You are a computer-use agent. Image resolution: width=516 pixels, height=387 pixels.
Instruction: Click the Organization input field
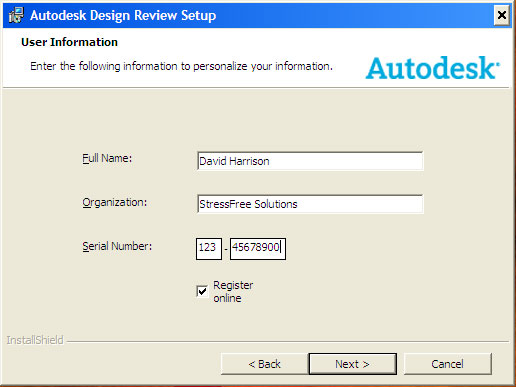click(310, 204)
